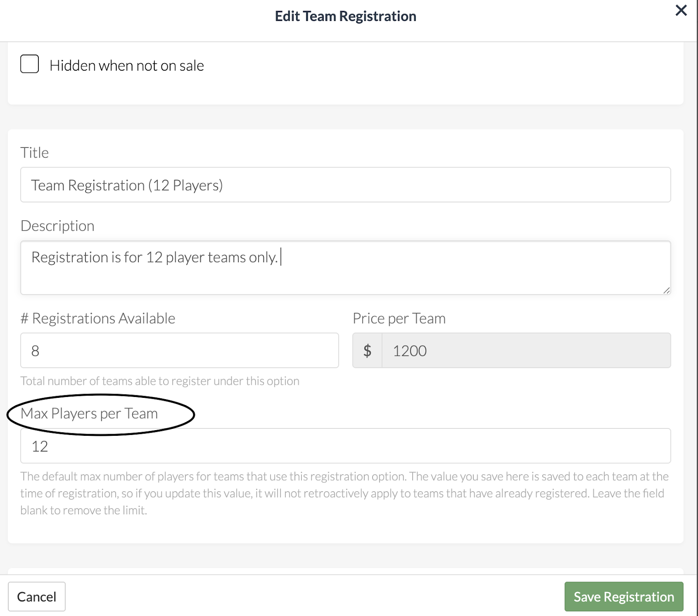
Task: Click the dollar sign currency symbol
Action: pos(367,350)
